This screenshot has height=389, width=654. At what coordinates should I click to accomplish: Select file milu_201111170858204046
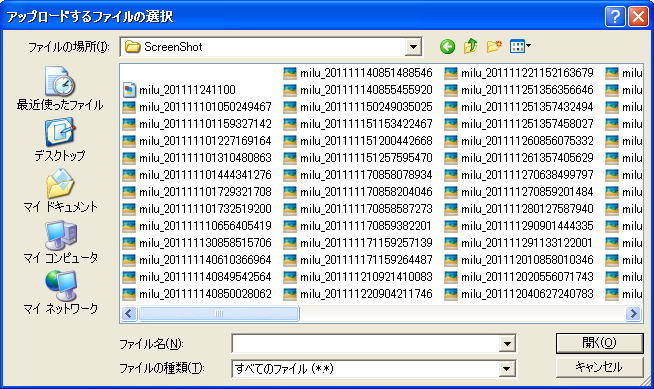(358, 192)
